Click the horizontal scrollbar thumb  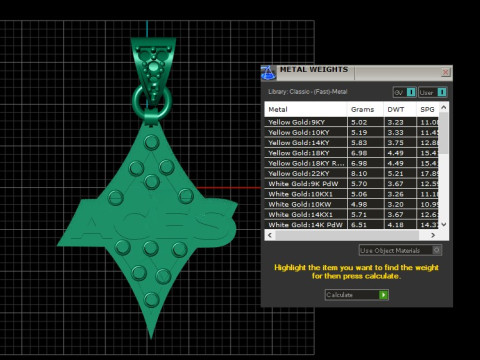point(347,235)
